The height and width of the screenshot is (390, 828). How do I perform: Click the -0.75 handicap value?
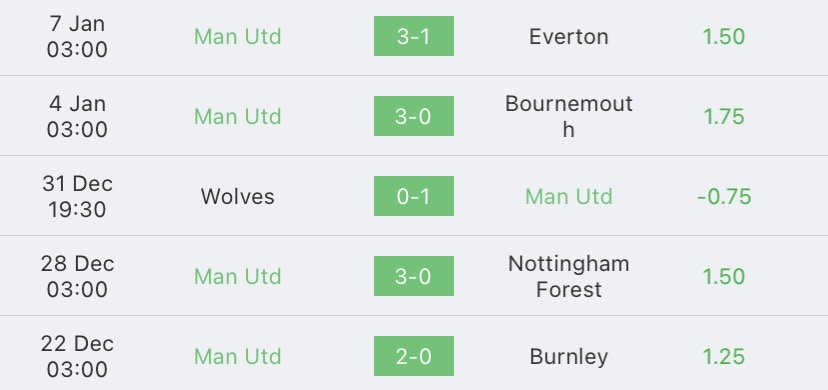pyautogui.click(x=724, y=196)
